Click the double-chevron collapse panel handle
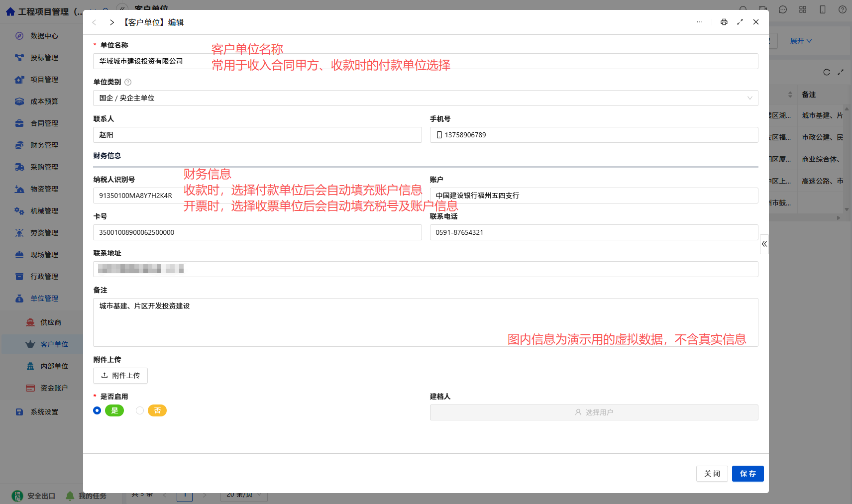This screenshot has height=504, width=852. click(x=764, y=244)
